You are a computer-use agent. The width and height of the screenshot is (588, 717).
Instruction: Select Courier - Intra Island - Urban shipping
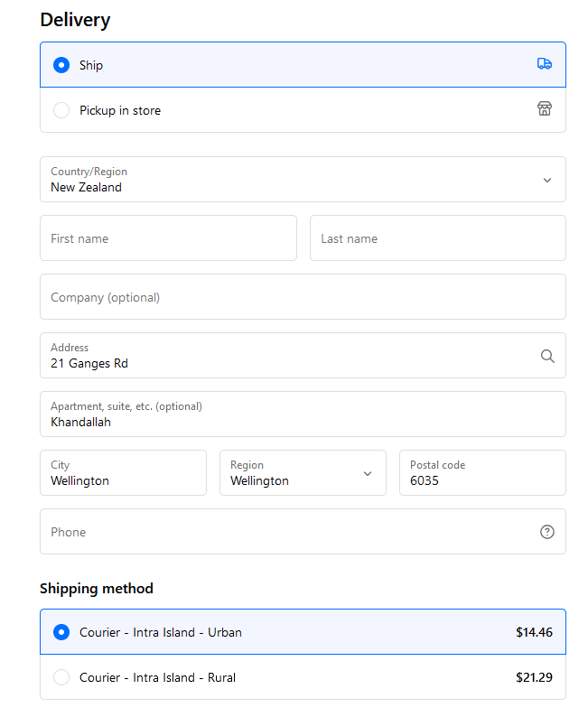[x=303, y=632]
